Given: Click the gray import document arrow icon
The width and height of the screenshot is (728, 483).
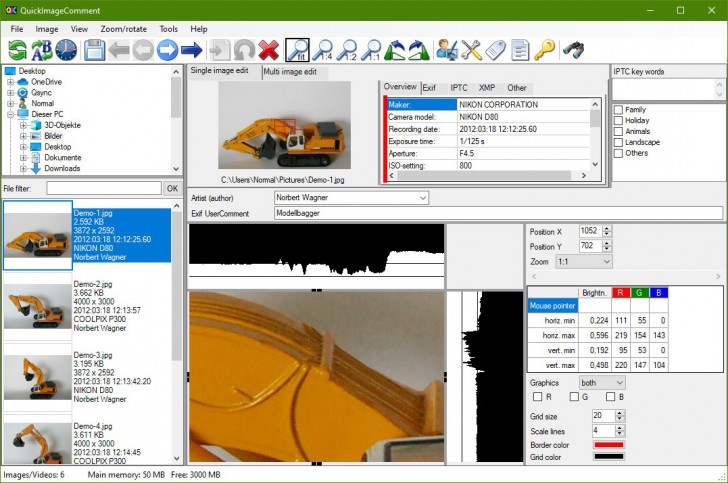Looking at the screenshot, I should [220, 50].
